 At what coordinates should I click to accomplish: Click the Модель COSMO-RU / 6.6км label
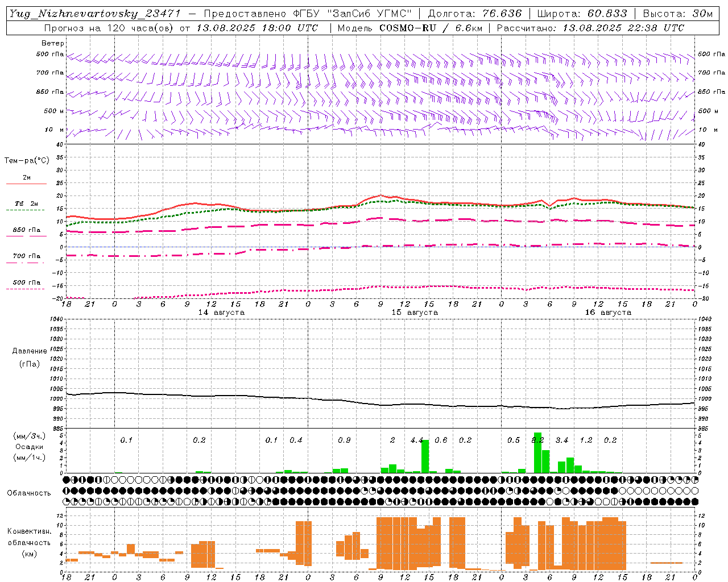410,28
